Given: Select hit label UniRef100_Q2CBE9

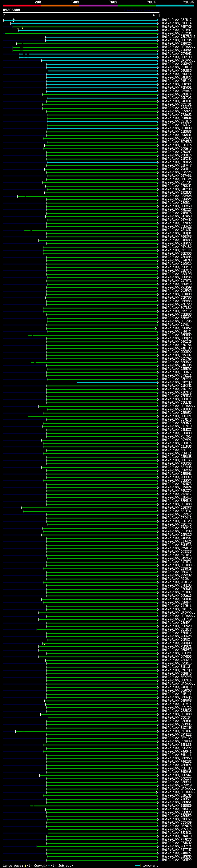Looking at the screenshot, I should pyautogui.click(x=176, y=816).
